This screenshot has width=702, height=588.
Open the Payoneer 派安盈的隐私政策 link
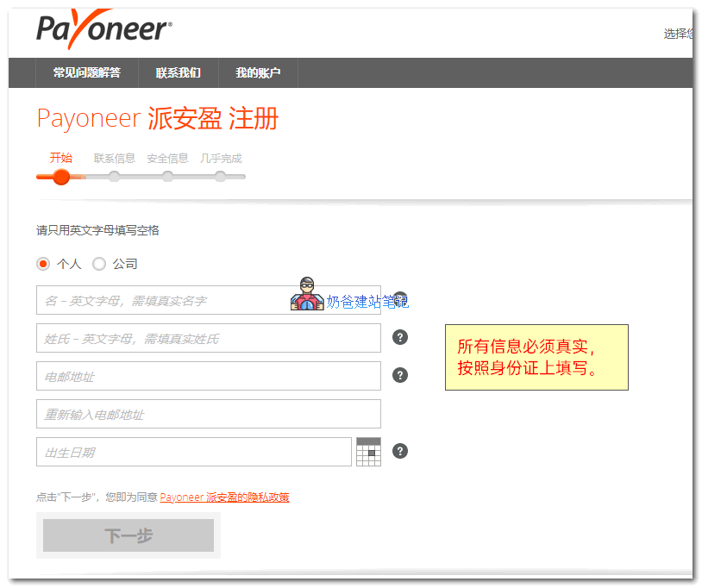224,497
